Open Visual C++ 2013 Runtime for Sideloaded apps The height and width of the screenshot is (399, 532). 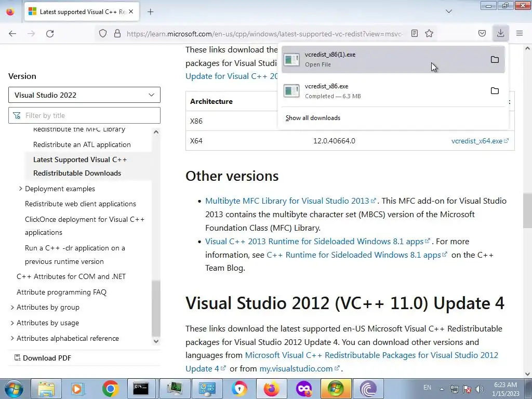click(x=317, y=242)
